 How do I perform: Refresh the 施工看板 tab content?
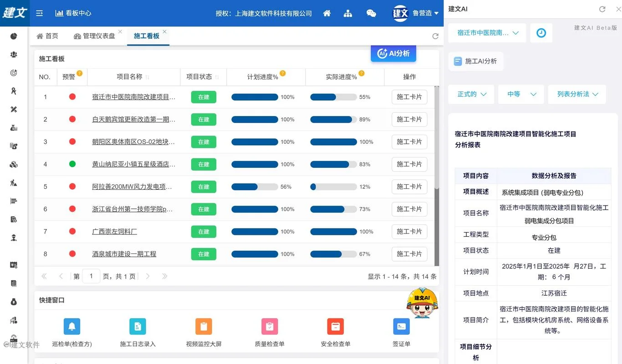point(435,36)
